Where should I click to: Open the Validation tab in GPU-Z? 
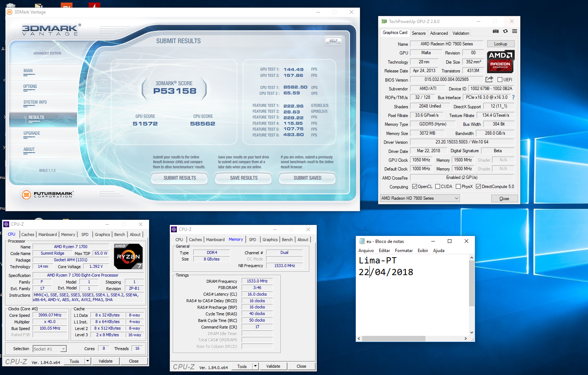(461, 33)
